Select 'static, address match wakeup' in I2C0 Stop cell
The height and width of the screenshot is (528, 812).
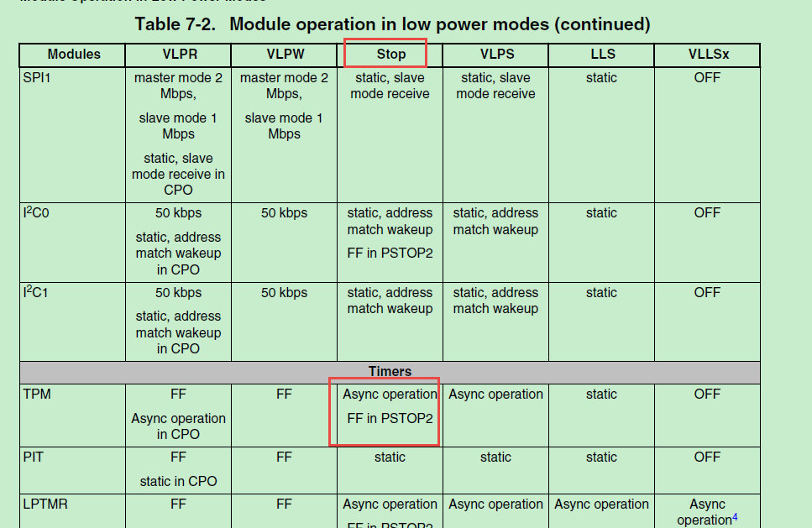pyautogui.click(x=390, y=221)
